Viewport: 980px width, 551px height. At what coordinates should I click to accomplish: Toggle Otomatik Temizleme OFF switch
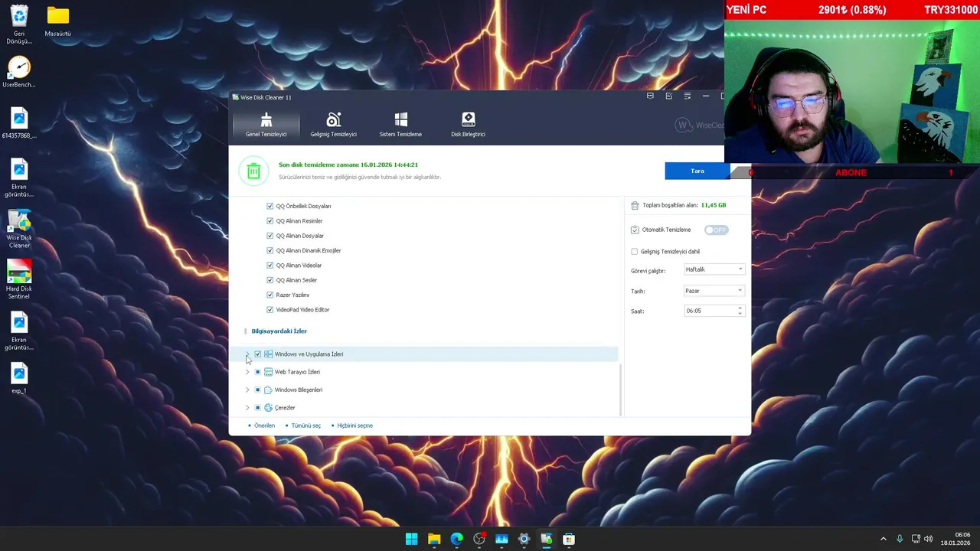tap(716, 230)
